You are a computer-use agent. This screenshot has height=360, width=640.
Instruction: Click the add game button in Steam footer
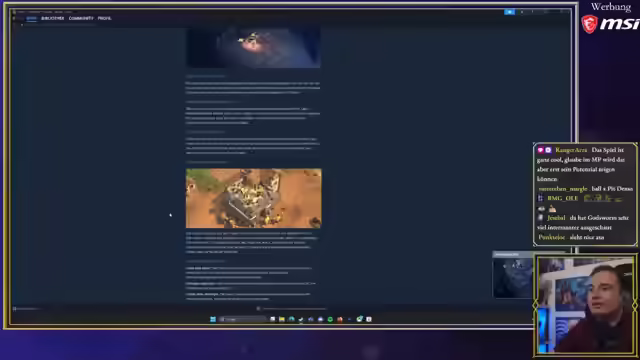click(26, 309)
